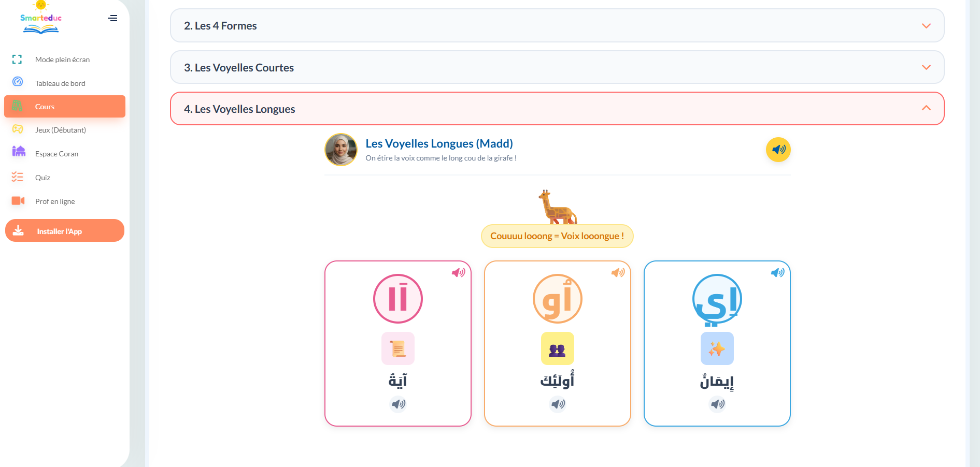980x467 pixels.
Task: Collapse the sidebar with the hamburger icon
Action: [x=112, y=18]
